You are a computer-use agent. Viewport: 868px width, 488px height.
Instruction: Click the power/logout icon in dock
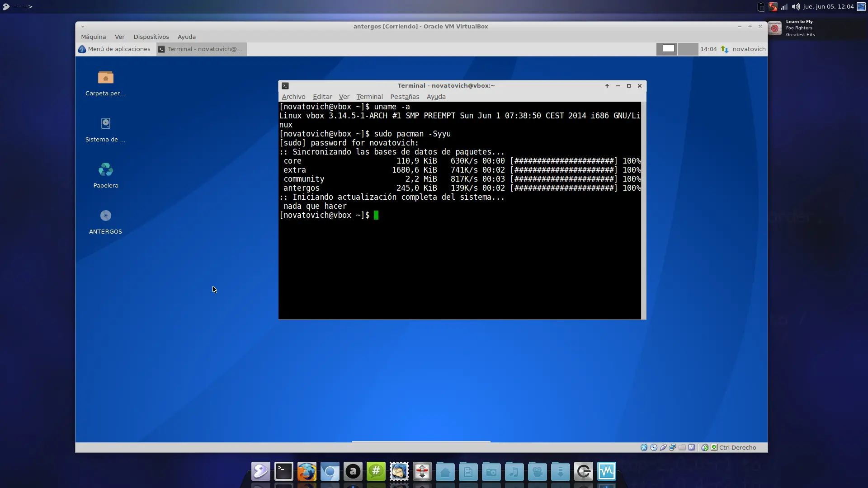pos(584,472)
